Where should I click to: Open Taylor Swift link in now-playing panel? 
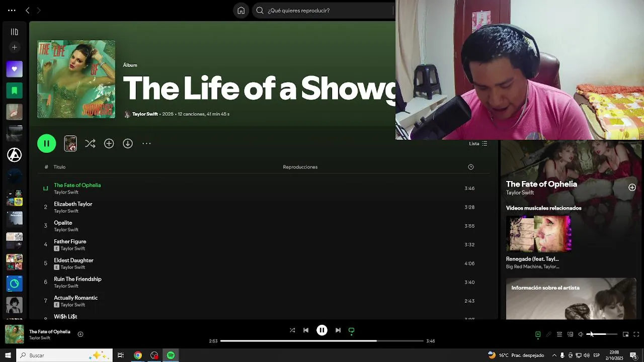tap(520, 193)
